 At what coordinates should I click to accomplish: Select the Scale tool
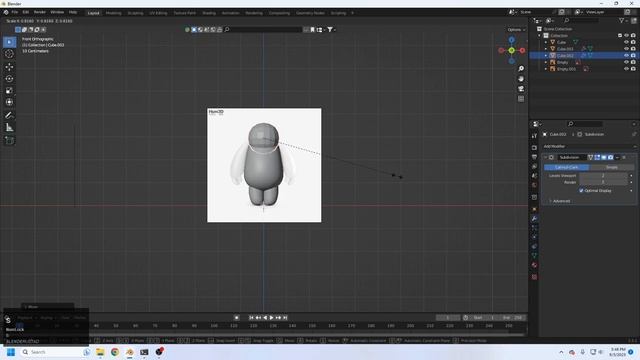pyautogui.click(x=9, y=90)
